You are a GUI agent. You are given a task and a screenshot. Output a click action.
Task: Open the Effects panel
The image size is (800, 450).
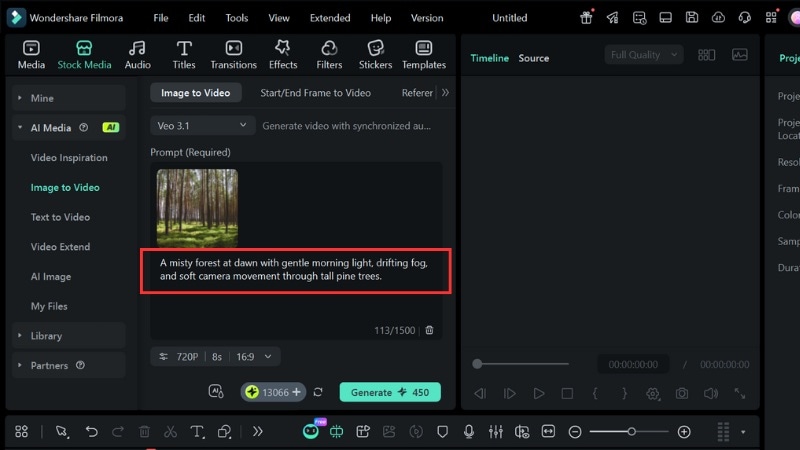point(283,55)
